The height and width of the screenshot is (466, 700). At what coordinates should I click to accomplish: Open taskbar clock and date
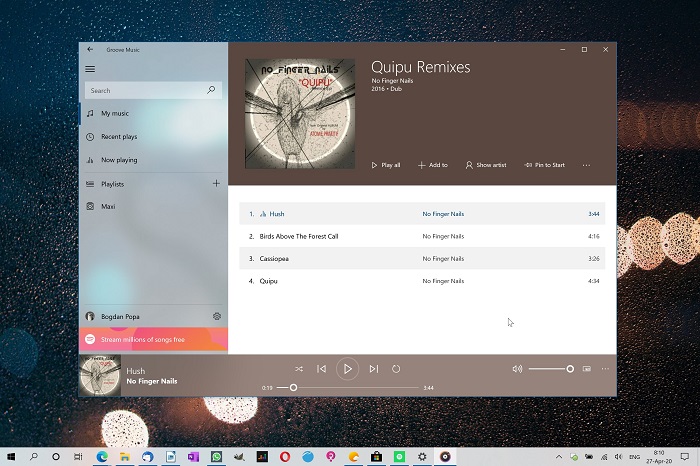click(659, 457)
